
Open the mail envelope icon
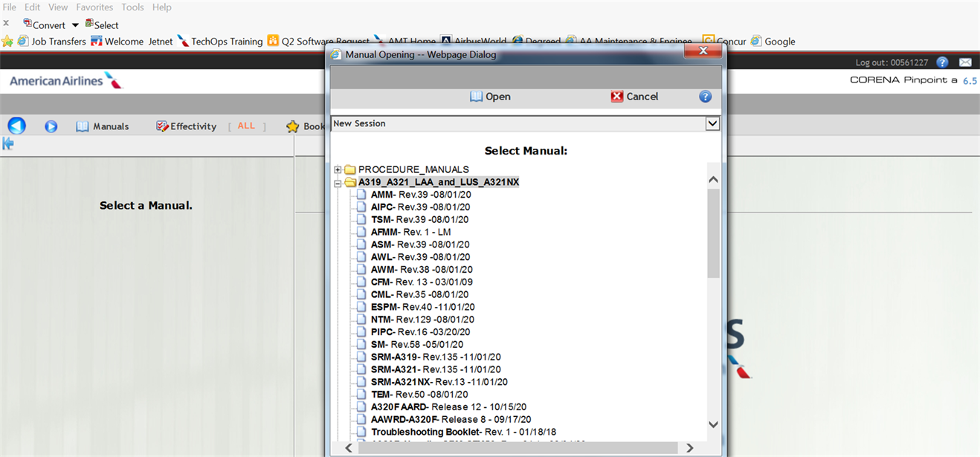pyautogui.click(x=965, y=62)
